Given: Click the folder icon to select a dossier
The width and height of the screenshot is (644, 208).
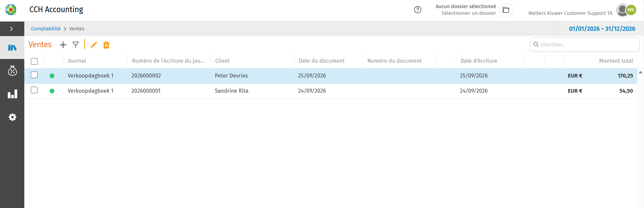Looking at the screenshot, I should (x=506, y=10).
